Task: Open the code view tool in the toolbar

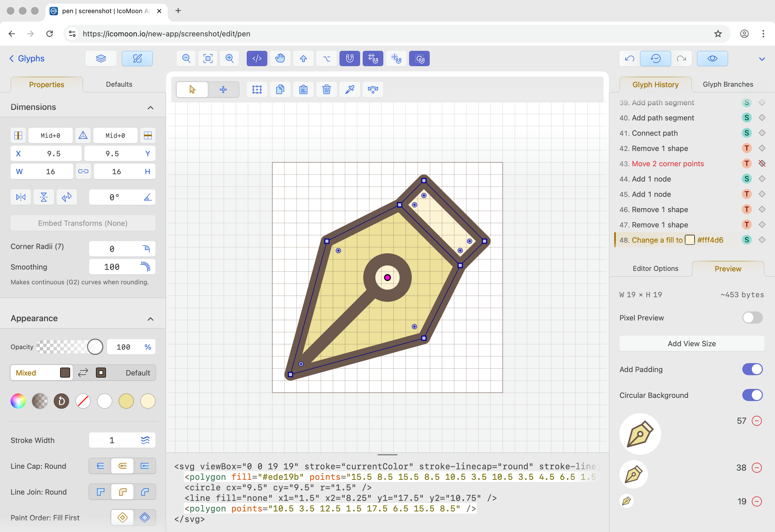Action: click(256, 58)
